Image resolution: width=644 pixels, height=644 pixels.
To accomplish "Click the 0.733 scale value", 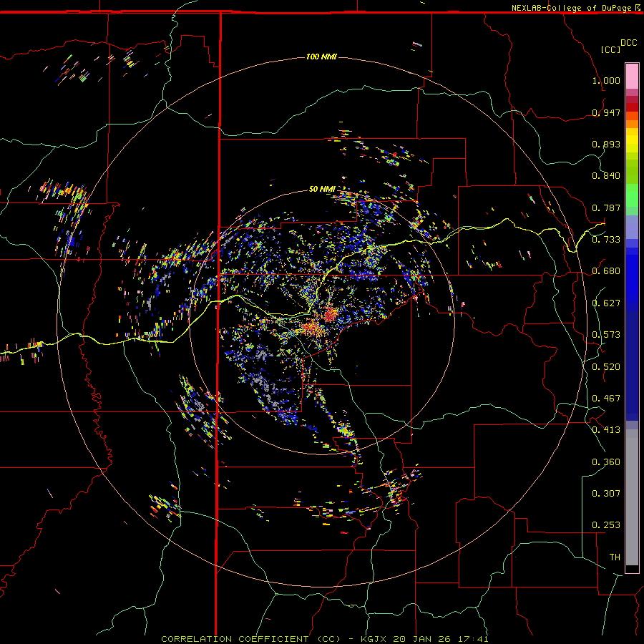I will coord(606,240).
